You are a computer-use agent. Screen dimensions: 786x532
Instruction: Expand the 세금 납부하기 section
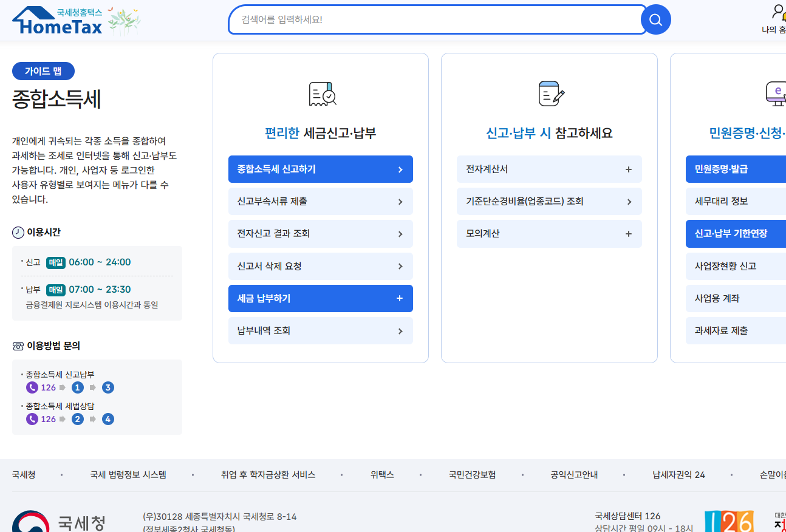pyautogui.click(x=321, y=299)
